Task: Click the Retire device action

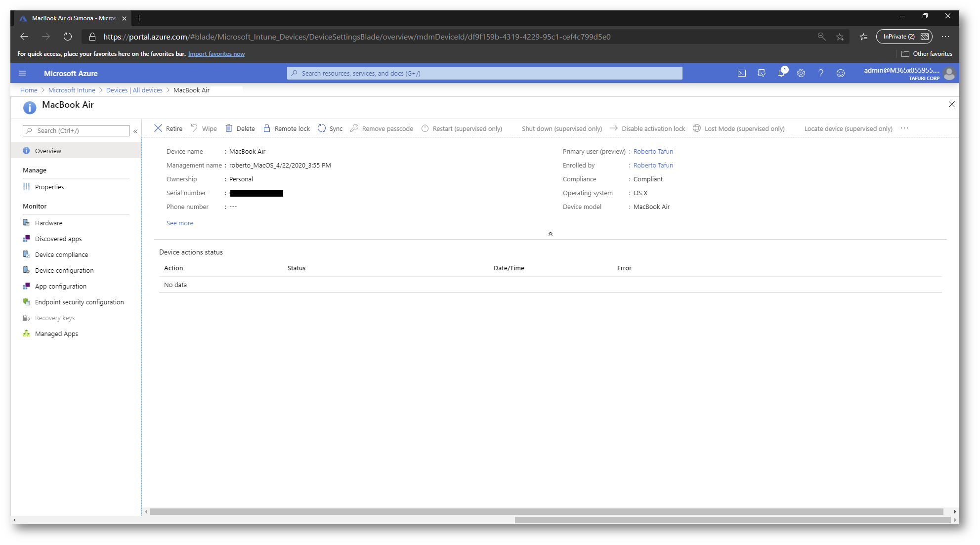Action: coord(168,128)
